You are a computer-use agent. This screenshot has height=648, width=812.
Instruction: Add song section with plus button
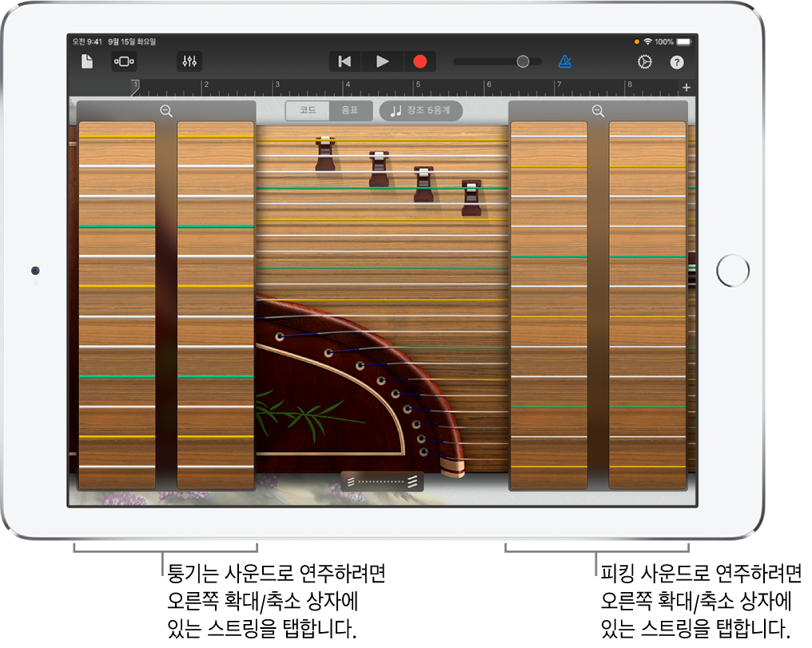(x=687, y=87)
